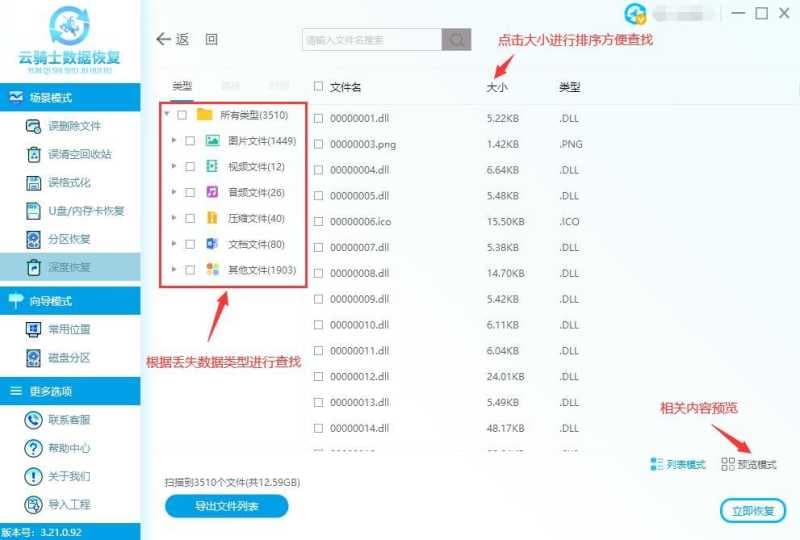This screenshot has width=800, height=540.
Task: Click colorful squares icon of 其他文件
Action: tap(212, 269)
